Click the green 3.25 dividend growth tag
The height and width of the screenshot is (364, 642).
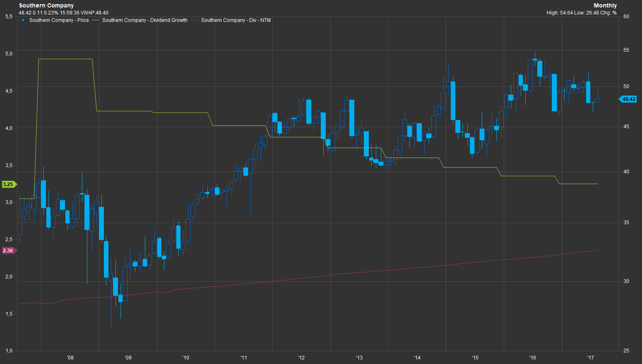(9, 184)
